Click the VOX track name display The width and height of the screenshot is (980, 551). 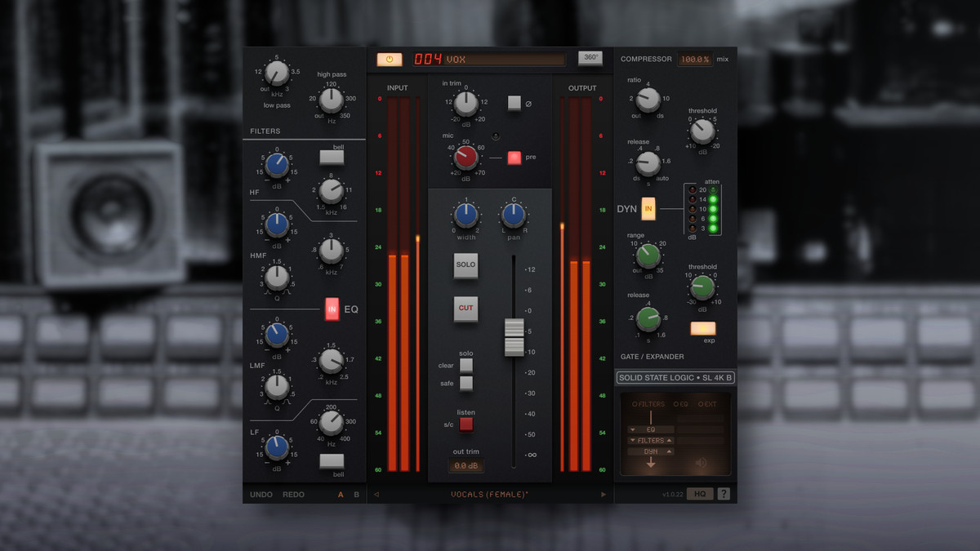[x=505, y=60]
